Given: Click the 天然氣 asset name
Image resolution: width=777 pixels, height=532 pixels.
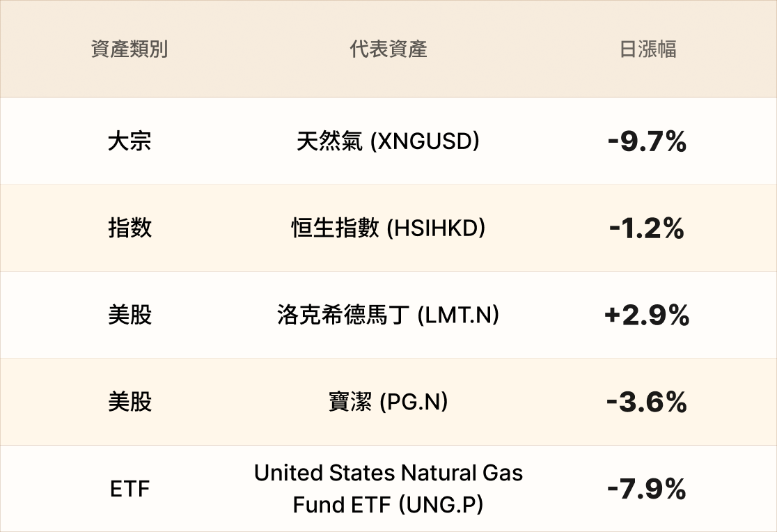Looking at the screenshot, I should (x=329, y=141).
